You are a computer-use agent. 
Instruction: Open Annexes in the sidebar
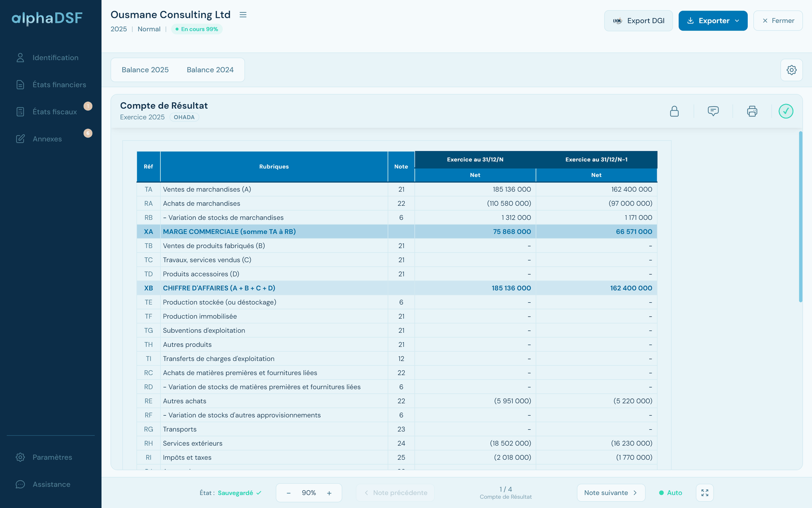click(x=51, y=139)
